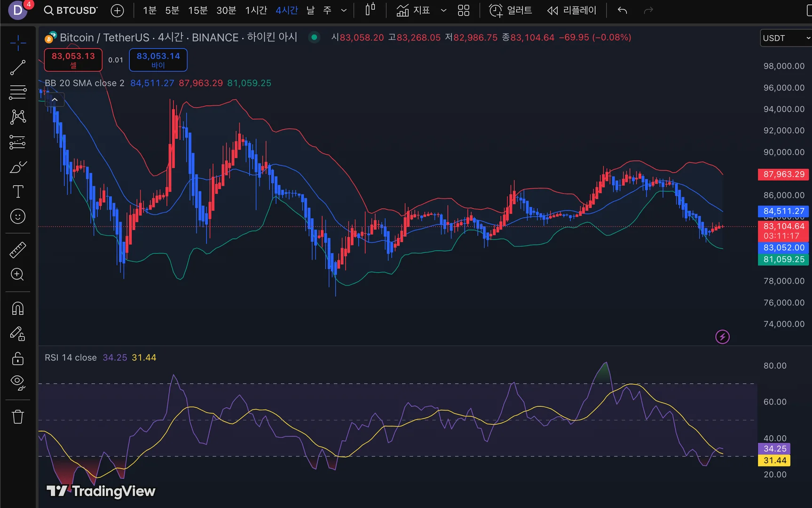Click the trash can remove drawings icon

(x=18, y=417)
